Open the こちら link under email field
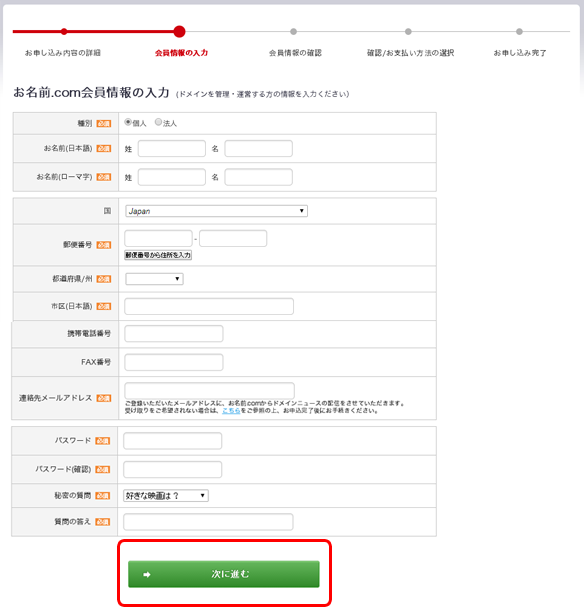The height and width of the screenshot is (608, 584). click(x=231, y=410)
